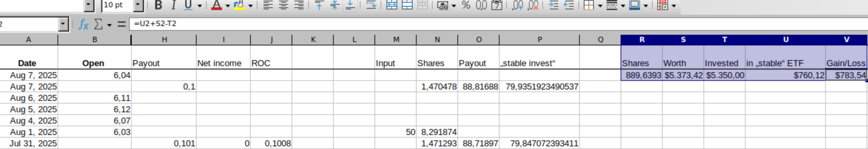
Task: Toggle wrap text in cell
Action: [371, 5]
